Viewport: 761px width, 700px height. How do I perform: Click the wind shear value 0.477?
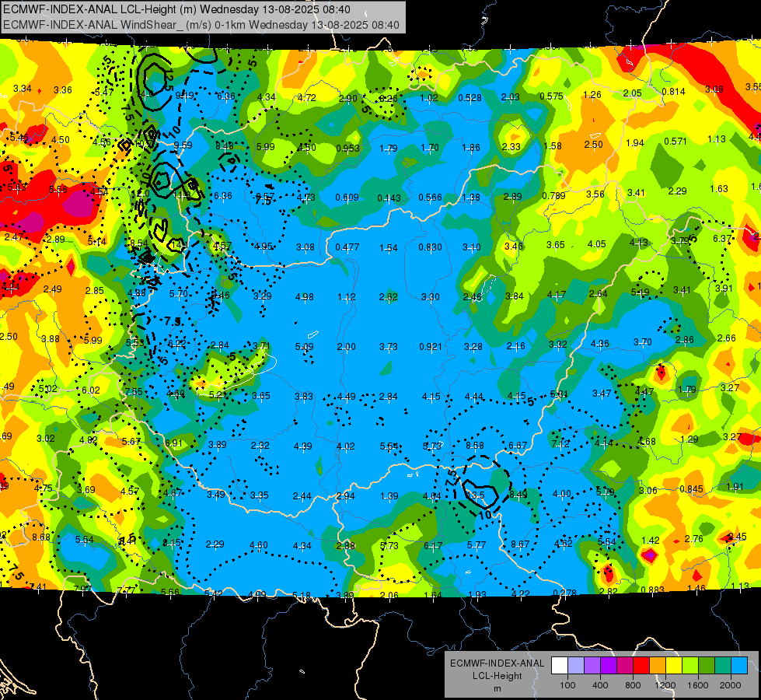347,247
